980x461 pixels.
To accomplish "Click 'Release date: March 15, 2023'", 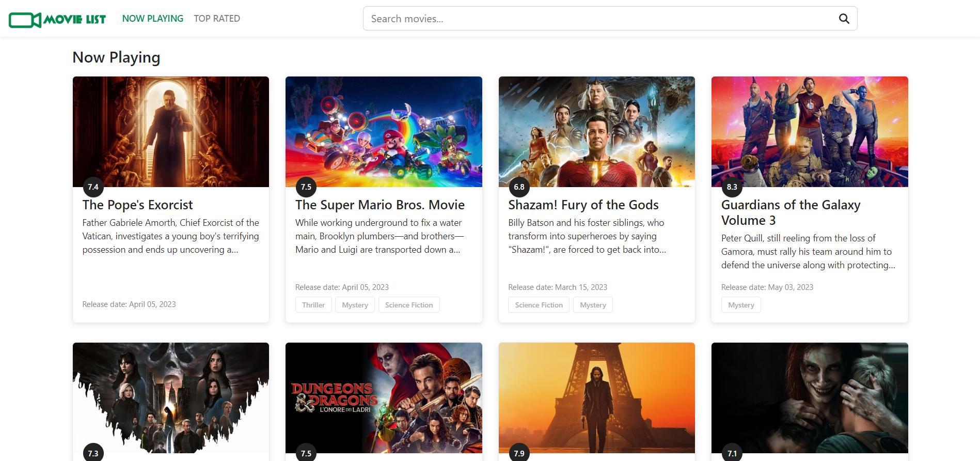I will (x=558, y=287).
